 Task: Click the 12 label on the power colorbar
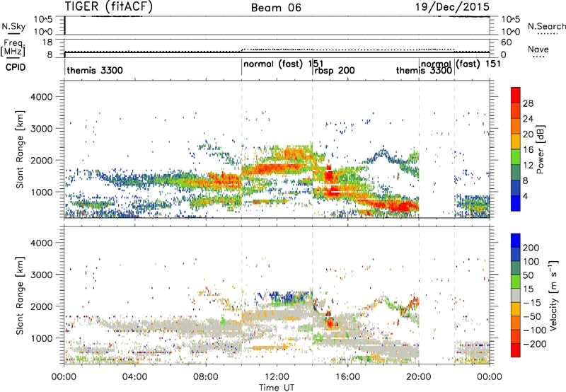(x=528, y=166)
